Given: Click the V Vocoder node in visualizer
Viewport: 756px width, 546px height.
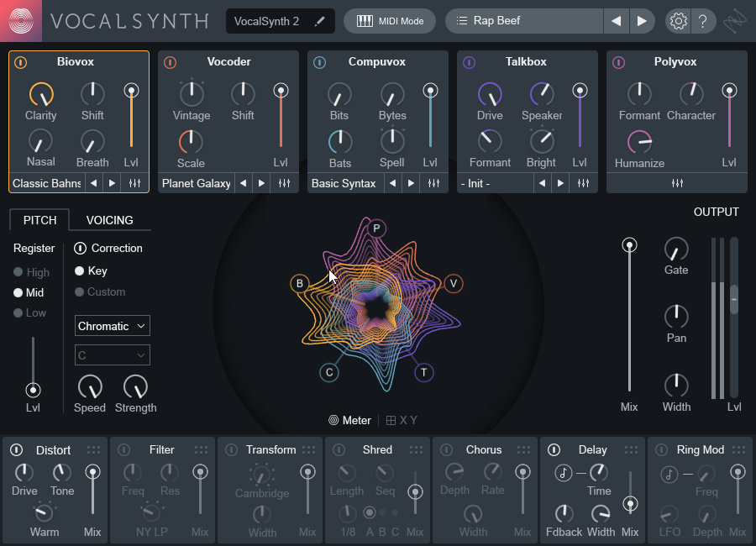Looking at the screenshot, I should 454,283.
